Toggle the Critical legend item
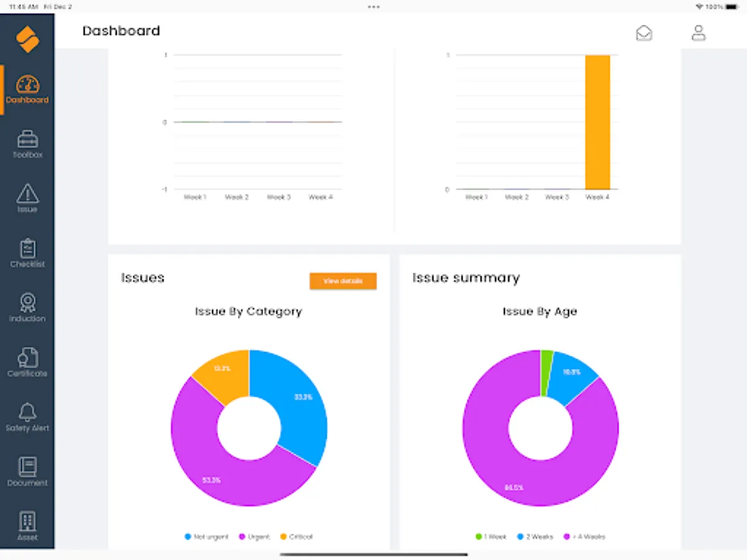Viewport: 747px width, 560px height. [296, 536]
